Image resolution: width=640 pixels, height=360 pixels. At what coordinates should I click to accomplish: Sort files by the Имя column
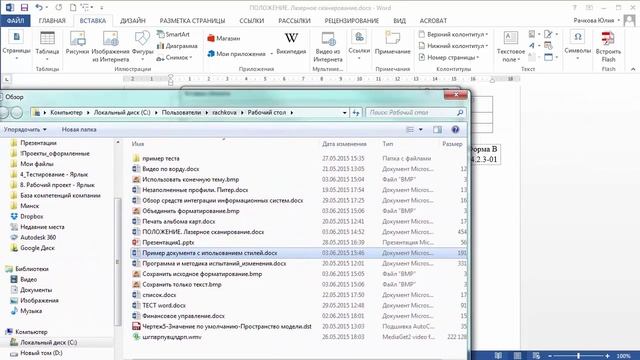pyautogui.click(x=138, y=144)
